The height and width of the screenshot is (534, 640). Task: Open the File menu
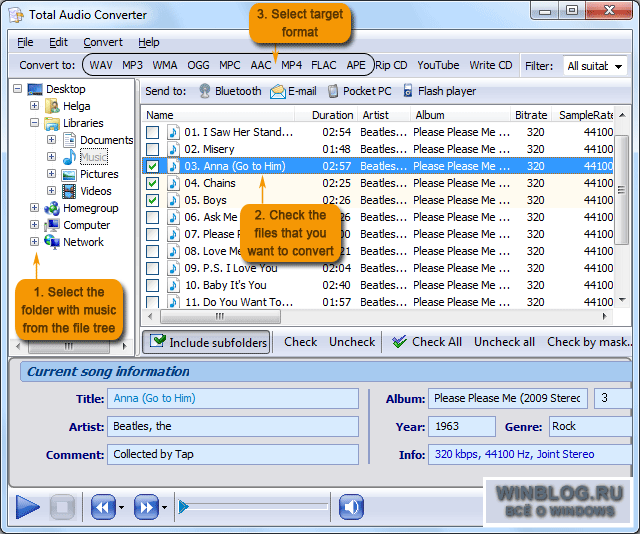(25, 42)
